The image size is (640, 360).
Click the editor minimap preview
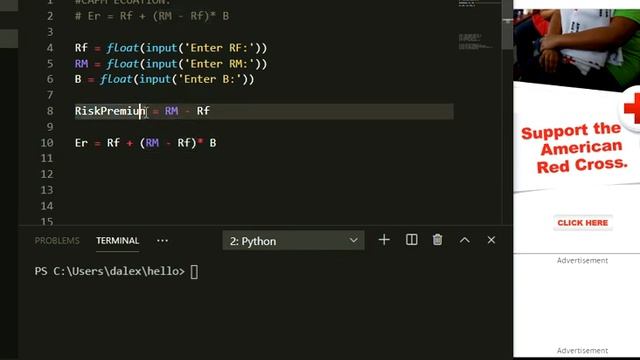pyautogui.click(x=476, y=42)
